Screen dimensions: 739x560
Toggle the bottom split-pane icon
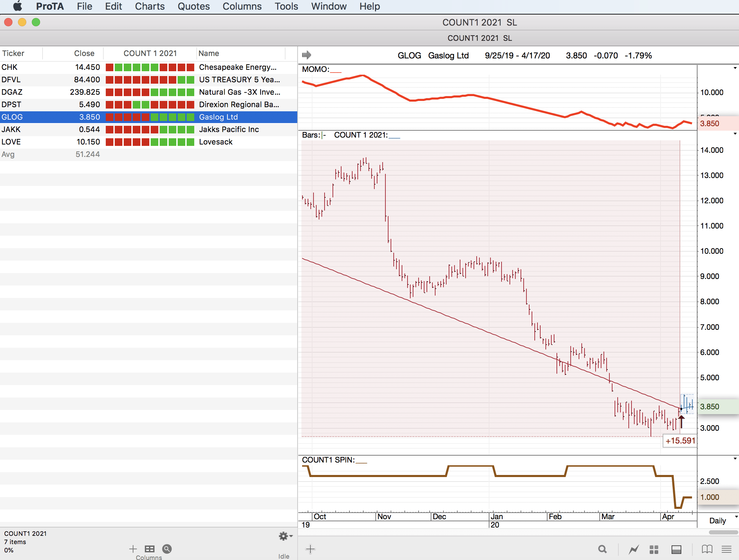click(x=676, y=549)
